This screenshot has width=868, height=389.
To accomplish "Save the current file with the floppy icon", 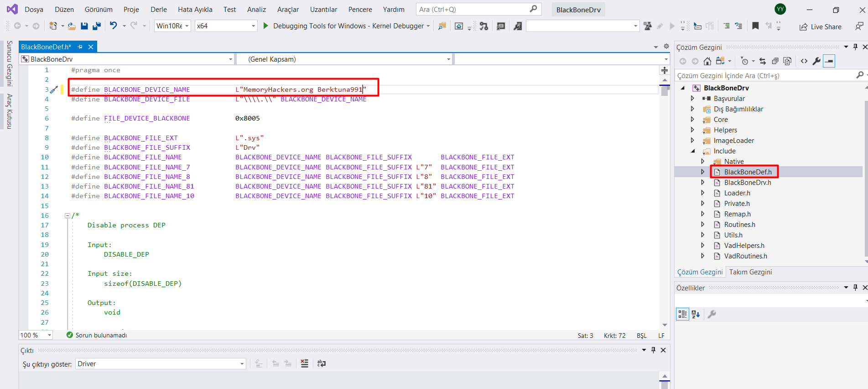I will (x=84, y=26).
